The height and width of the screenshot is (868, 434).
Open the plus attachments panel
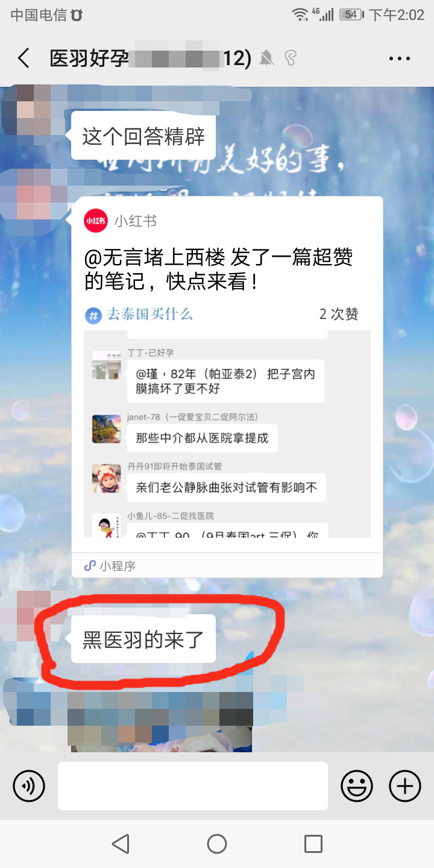point(405,786)
